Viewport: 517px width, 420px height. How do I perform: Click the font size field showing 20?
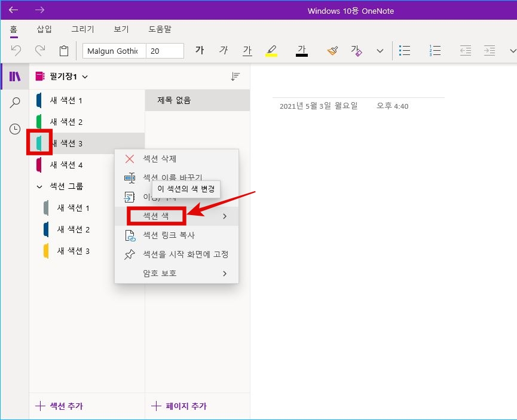165,51
